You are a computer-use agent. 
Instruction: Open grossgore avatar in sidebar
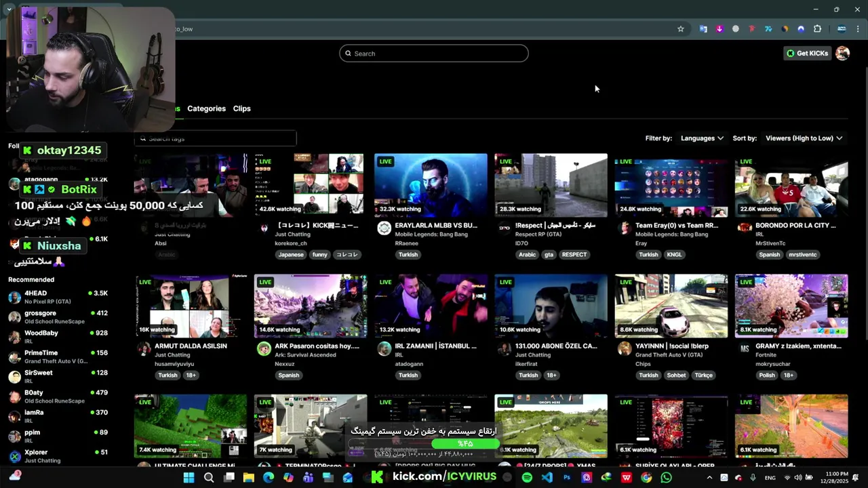(x=14, y=317)
